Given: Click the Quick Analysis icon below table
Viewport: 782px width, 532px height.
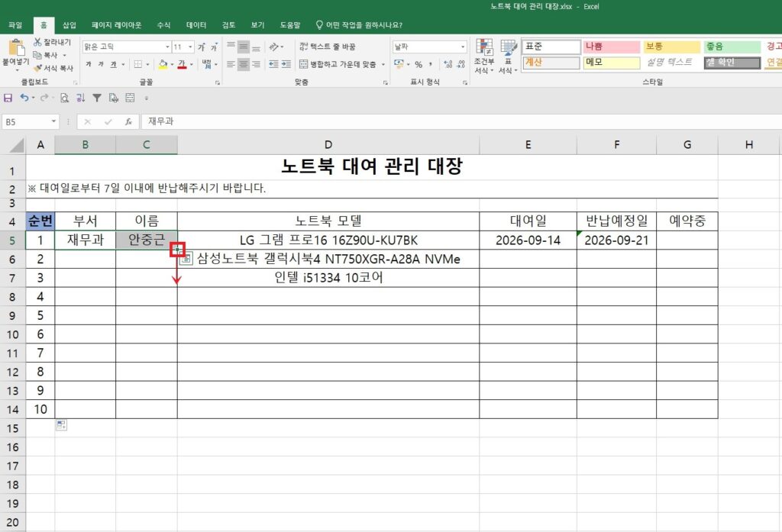Looking at the screenshot, I should point(61,425).
